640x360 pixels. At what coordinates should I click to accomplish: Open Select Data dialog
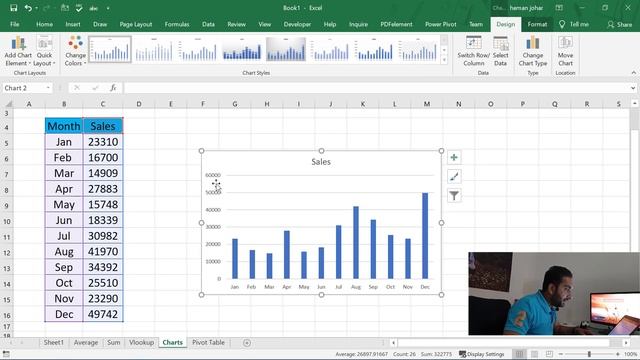[500, 51]
